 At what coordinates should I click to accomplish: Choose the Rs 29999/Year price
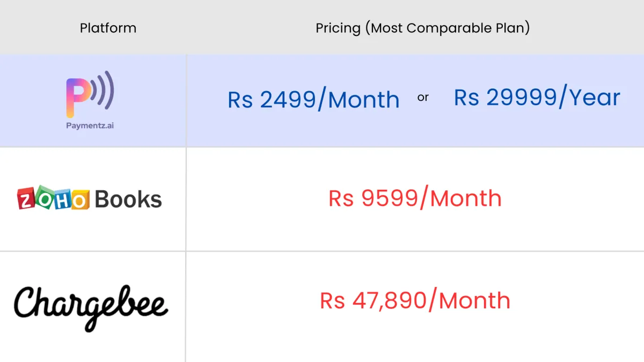pos(537,98)
